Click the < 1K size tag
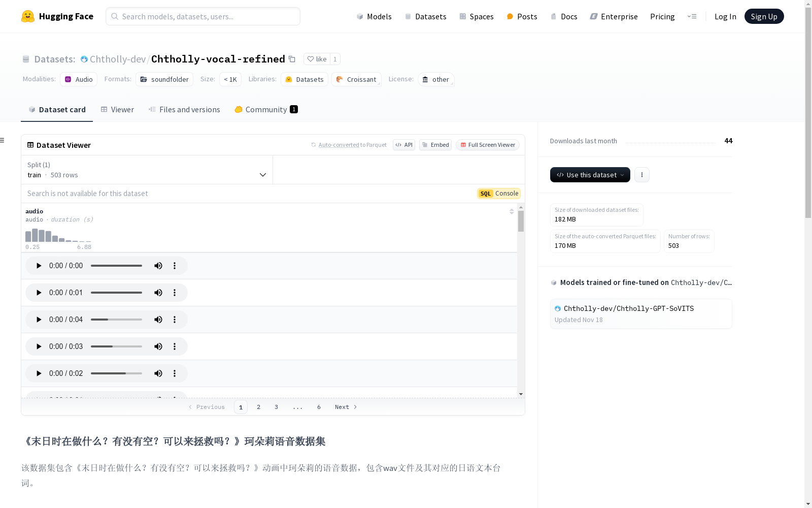 (x=230, y=79)
